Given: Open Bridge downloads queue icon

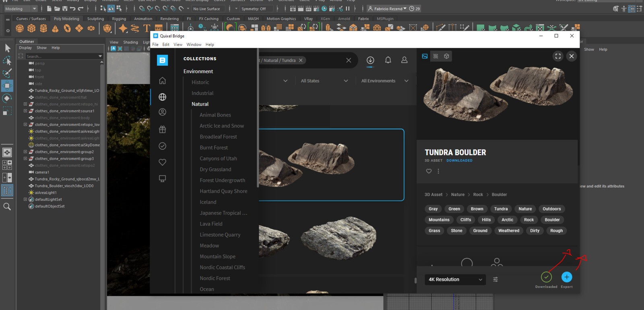Looking at the screenshot, I should coord(370,60).
